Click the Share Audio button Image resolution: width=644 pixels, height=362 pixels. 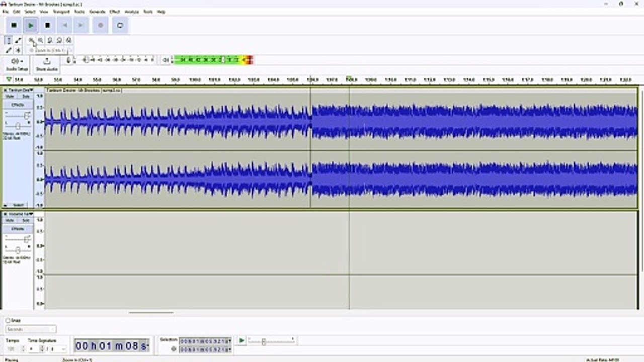click(x=47, y=64)
